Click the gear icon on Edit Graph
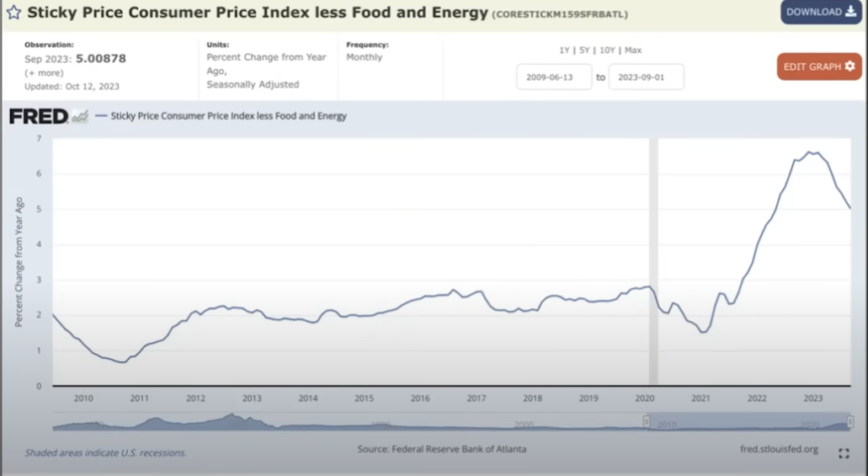 tap(849, 67)
